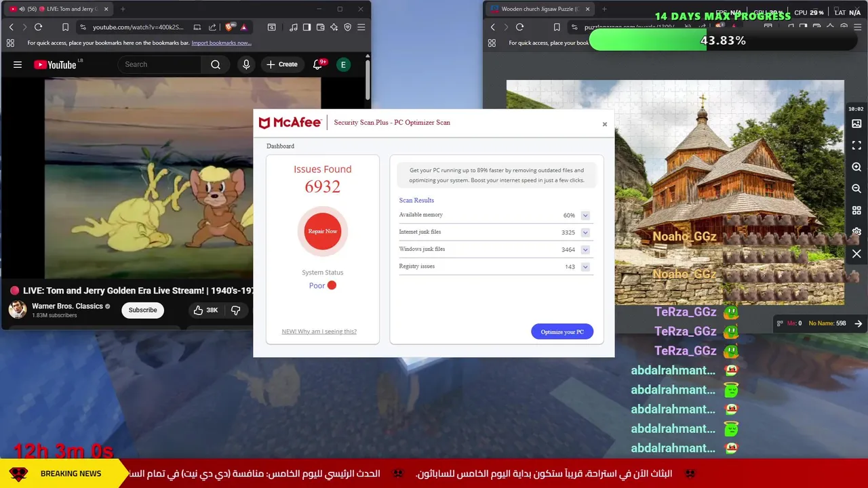Open site settings icon beside youtube.com address
This screenshot has height=488, width=868.
click(83, 27)
